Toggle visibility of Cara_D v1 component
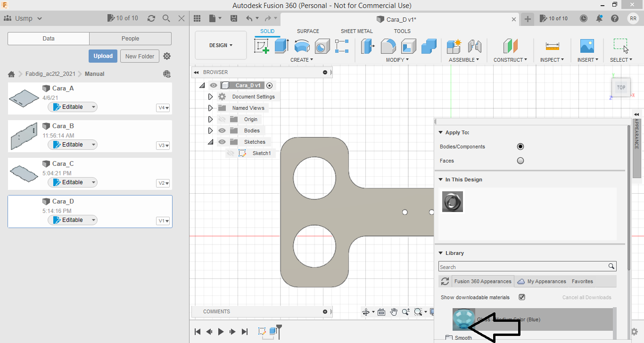 click(x=214, y=85)
